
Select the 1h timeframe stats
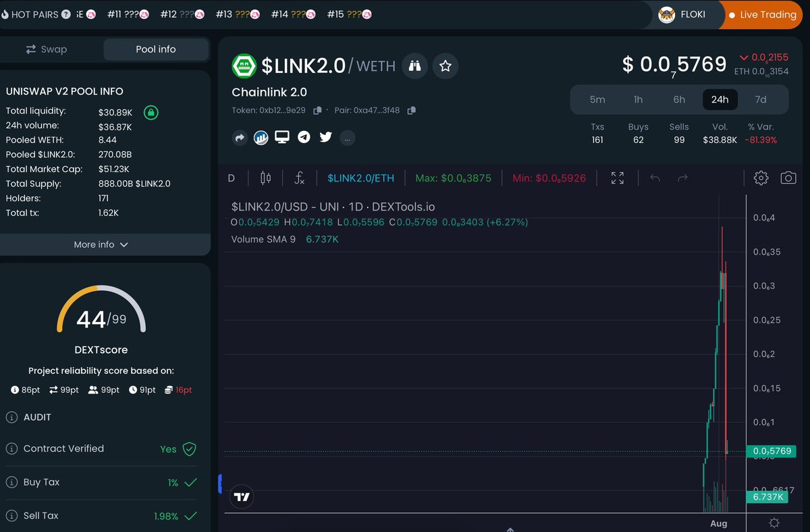(x=638, y=99)
